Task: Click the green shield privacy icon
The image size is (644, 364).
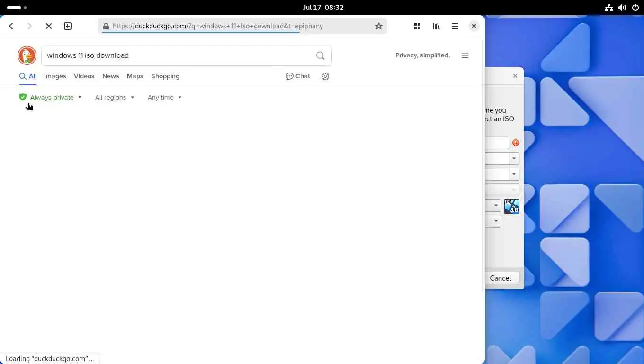Action: pos(22,97)
